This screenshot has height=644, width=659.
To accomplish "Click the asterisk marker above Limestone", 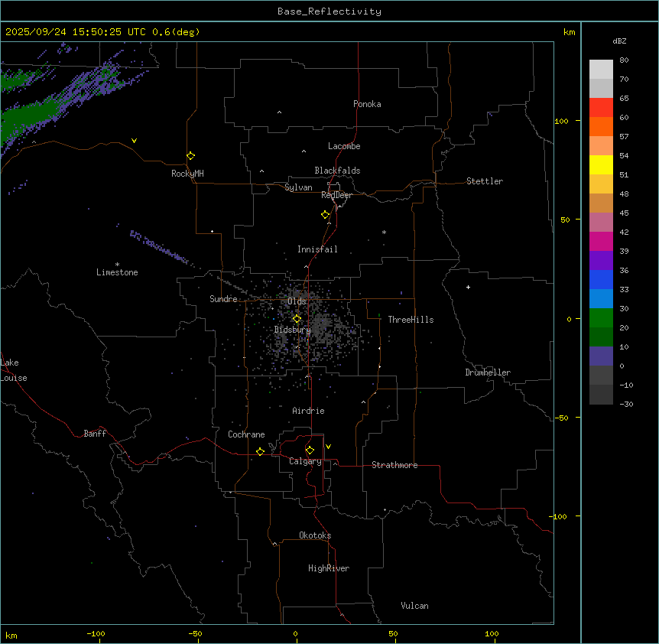I will point(117,264).
